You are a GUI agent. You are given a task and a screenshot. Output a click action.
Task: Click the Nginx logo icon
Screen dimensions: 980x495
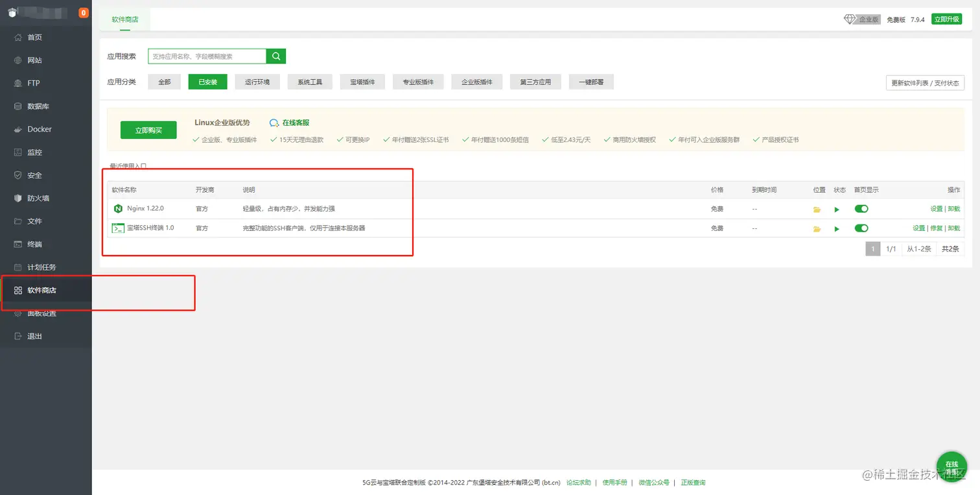[118, 209]
